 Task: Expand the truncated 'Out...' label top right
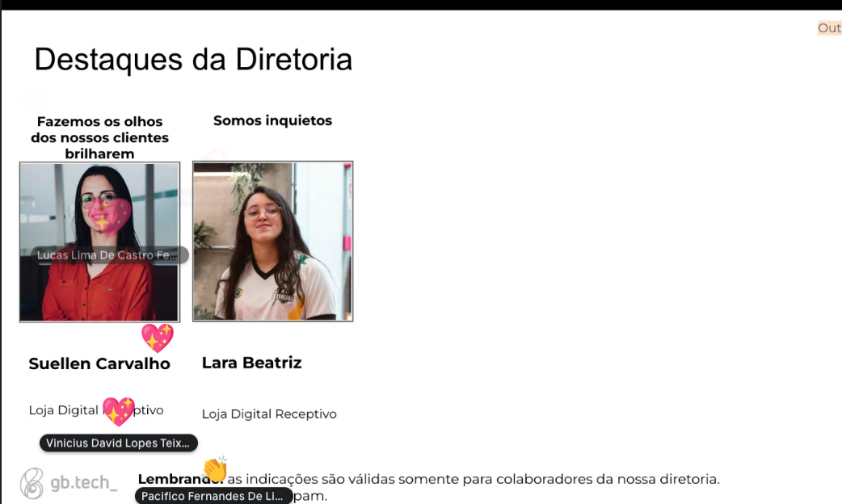coord(830,27)
